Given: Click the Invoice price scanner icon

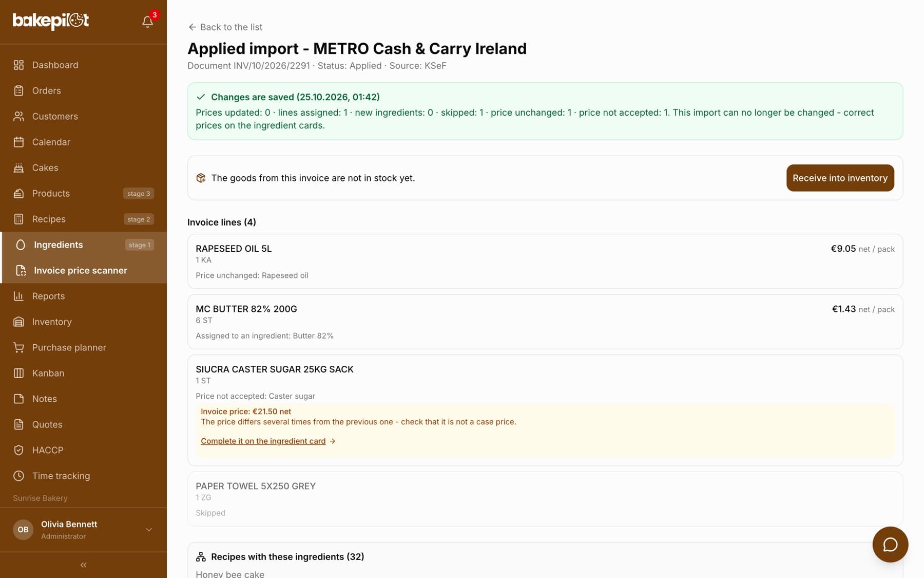Looking at the screenshot, I should 21,270.
